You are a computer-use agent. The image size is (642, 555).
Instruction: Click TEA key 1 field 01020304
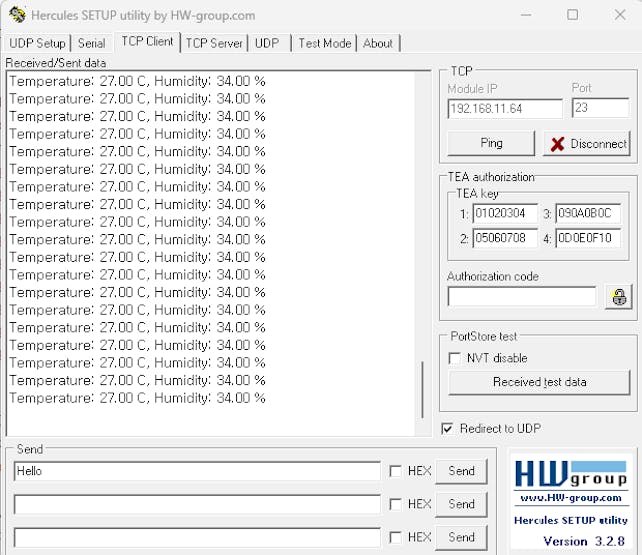(x=505, y=213)
